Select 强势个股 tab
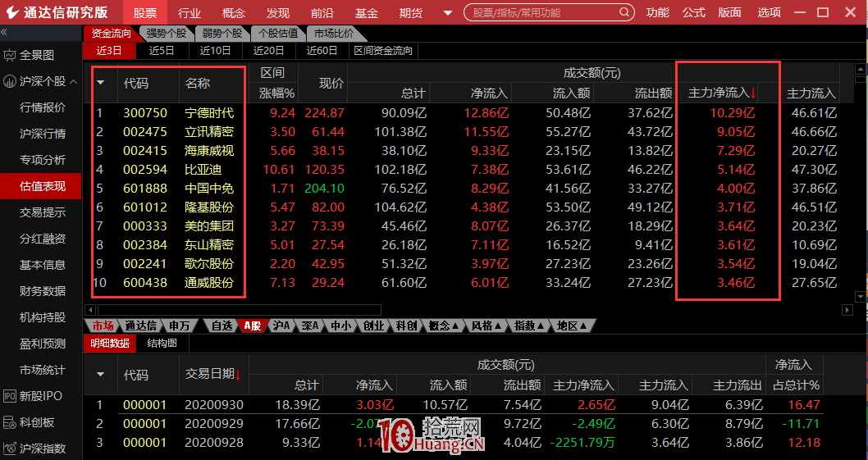This screenshot has width=868, height=460. click(167, 34)
